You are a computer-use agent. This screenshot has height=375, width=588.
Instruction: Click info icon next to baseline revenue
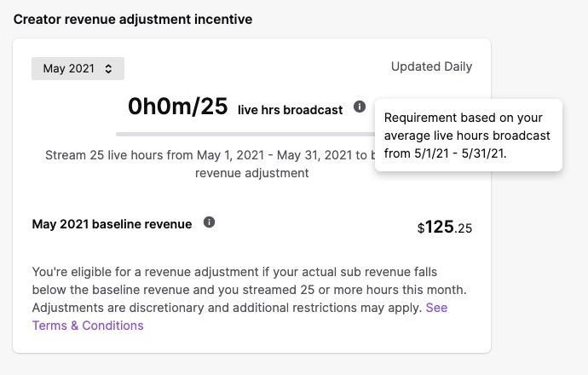210,222
